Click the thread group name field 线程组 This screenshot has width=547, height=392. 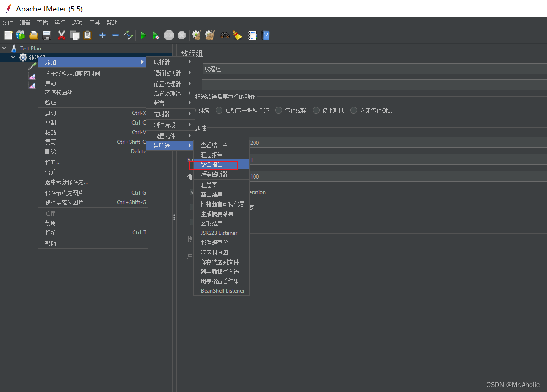pos(375,69)
